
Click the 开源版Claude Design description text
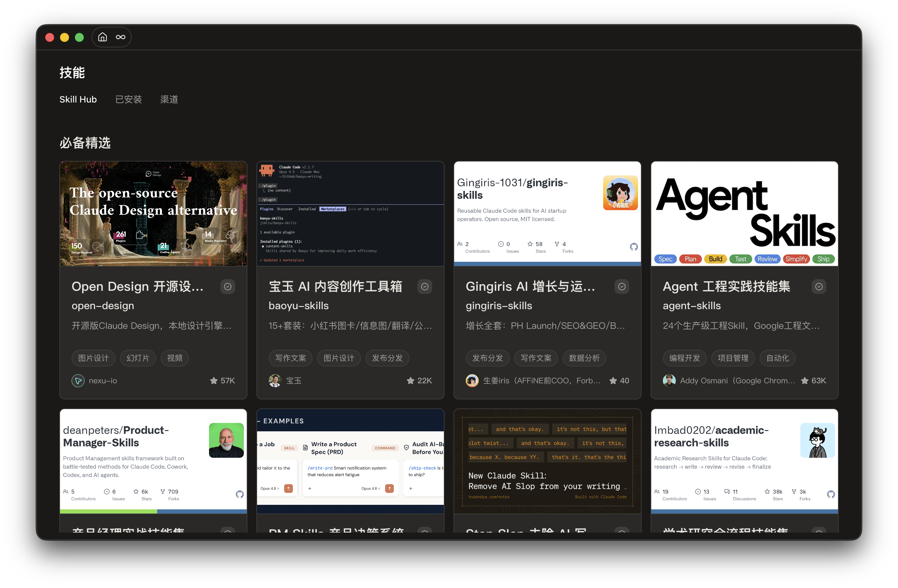152,326
